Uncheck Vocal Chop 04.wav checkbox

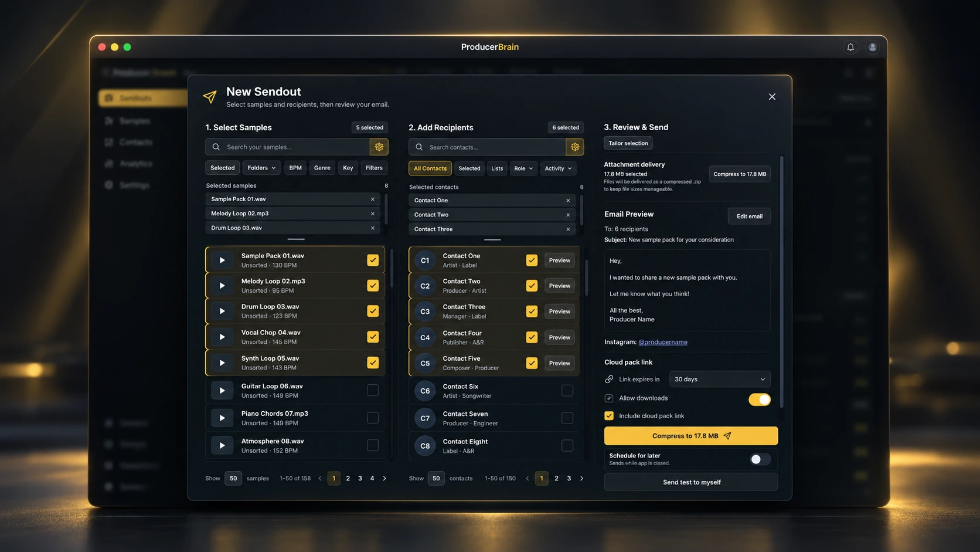pos(373,337)
